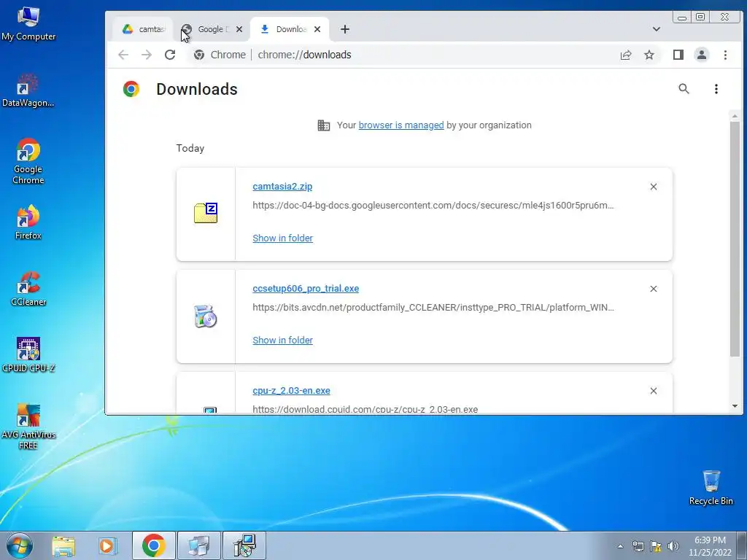Expand the tab search chevron

(656, 29)
